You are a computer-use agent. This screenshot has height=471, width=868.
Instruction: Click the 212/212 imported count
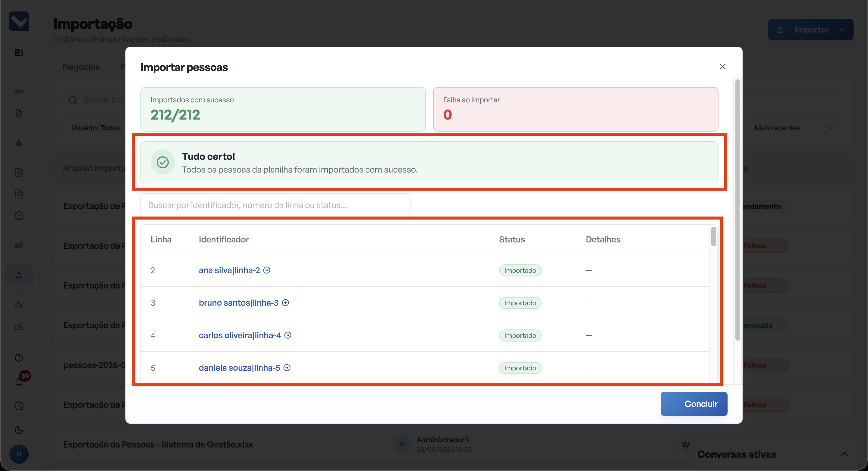click(x=175, y=115)
